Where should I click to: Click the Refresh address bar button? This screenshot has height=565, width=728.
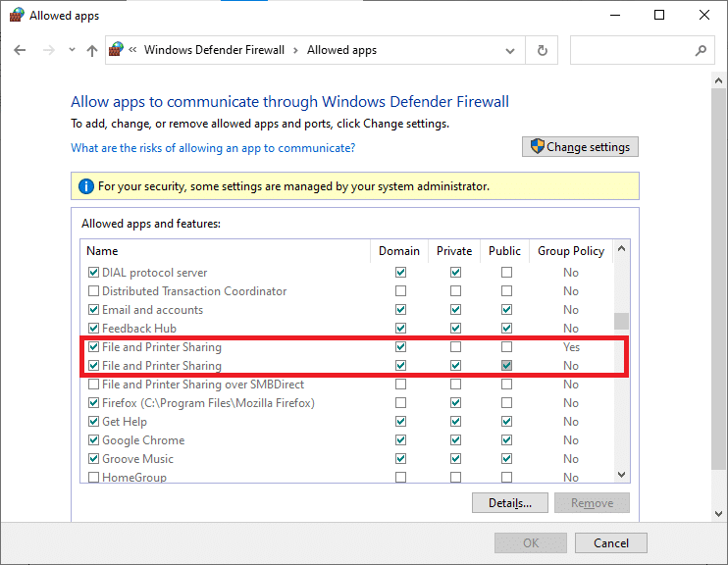tap(542, 50)
